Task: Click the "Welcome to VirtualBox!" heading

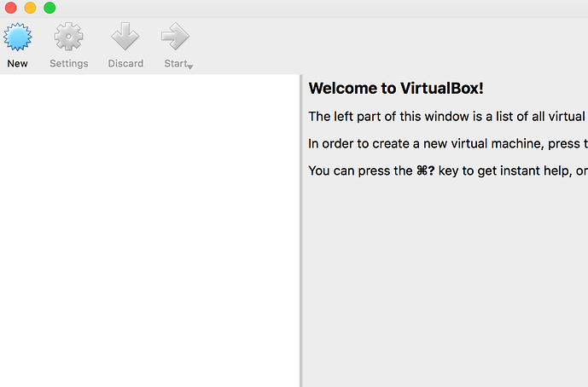Action: [x=396, y=89]
